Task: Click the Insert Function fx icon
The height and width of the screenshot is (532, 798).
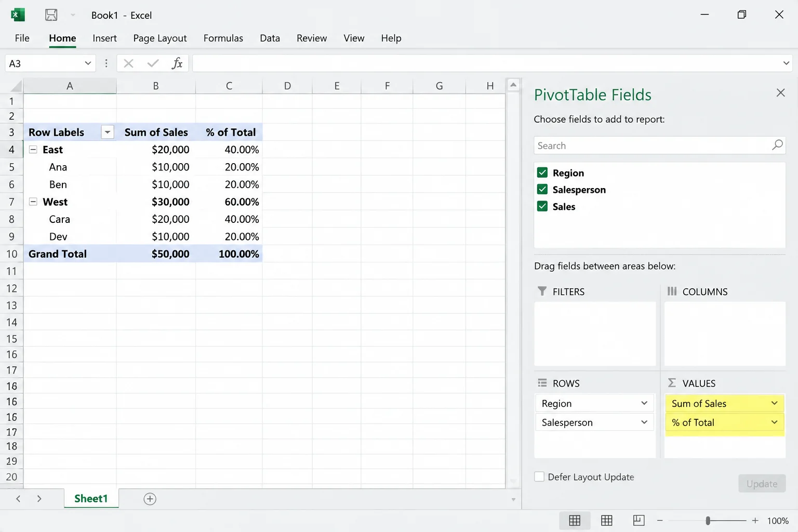Action: coord(177,63)
